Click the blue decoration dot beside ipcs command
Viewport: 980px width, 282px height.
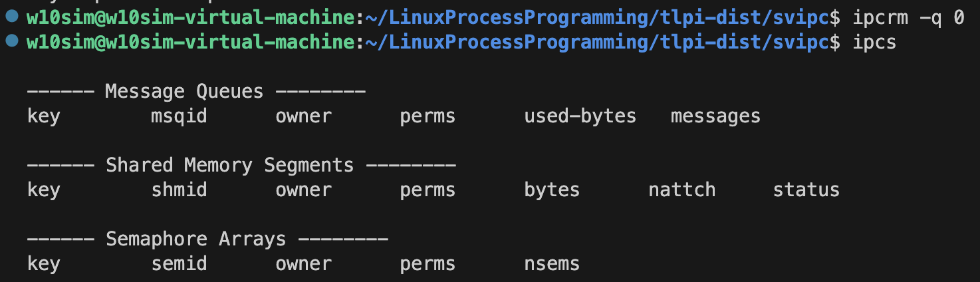[x=11, y=42]
